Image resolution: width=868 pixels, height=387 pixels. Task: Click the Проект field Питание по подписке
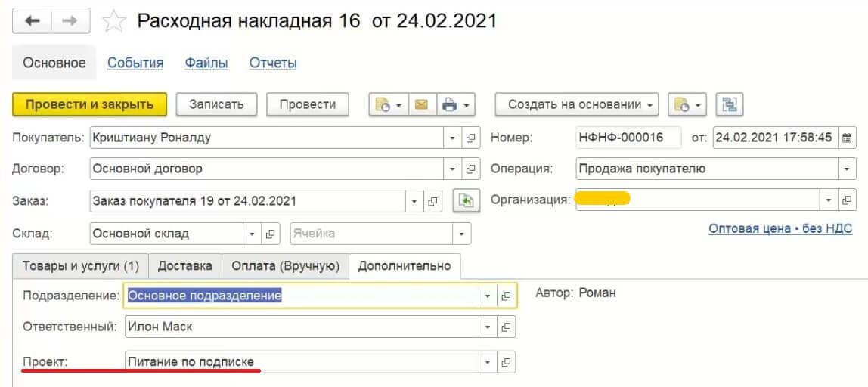302,363
